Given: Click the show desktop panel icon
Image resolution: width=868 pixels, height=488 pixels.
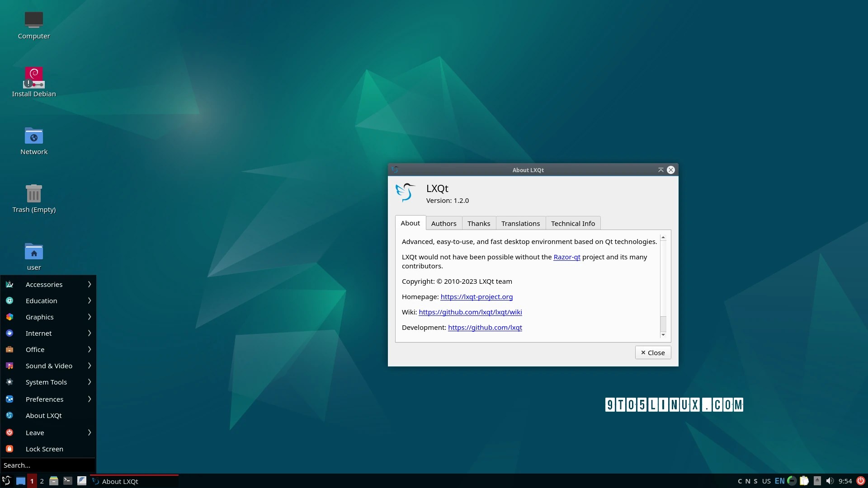Looking at the screenshot, I should click(x=21, y=481).
